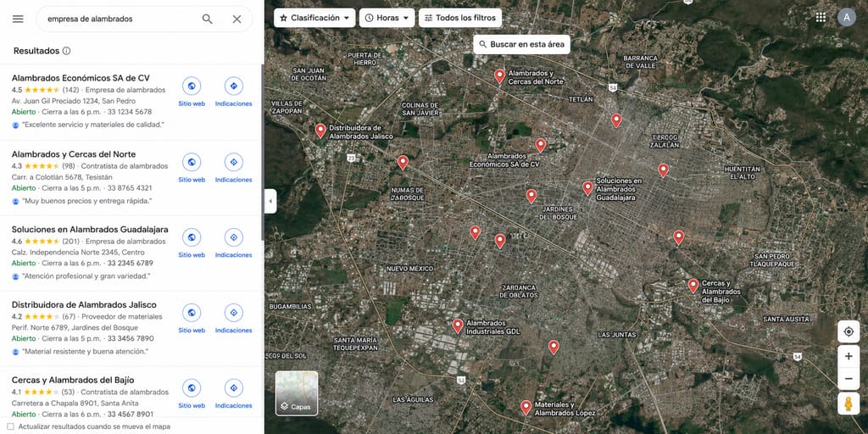Click map pin for Soluciones en Alambrados Guadalajara

[588, 188]
